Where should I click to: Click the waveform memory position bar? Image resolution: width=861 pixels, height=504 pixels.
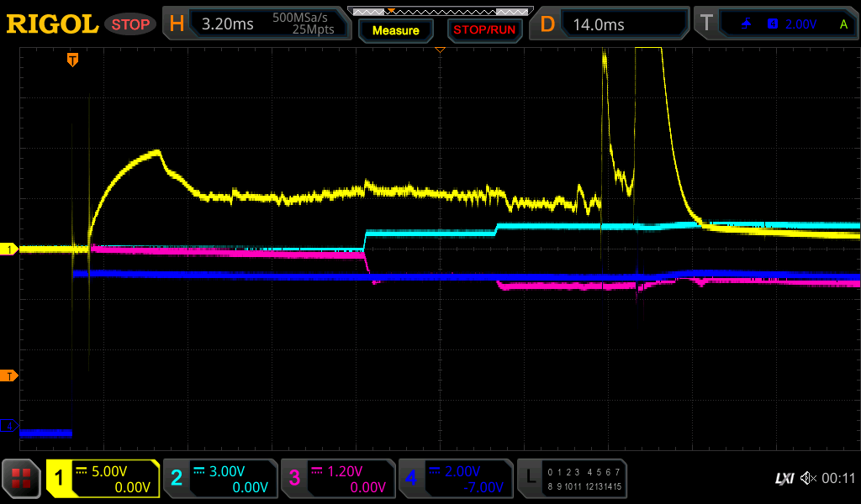point(439,11)
